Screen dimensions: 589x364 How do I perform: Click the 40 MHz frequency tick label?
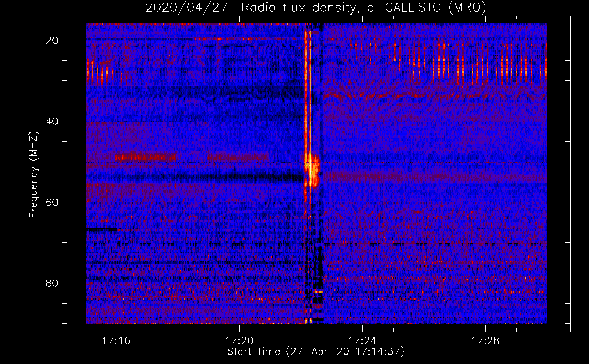click(x=52, y=121)
